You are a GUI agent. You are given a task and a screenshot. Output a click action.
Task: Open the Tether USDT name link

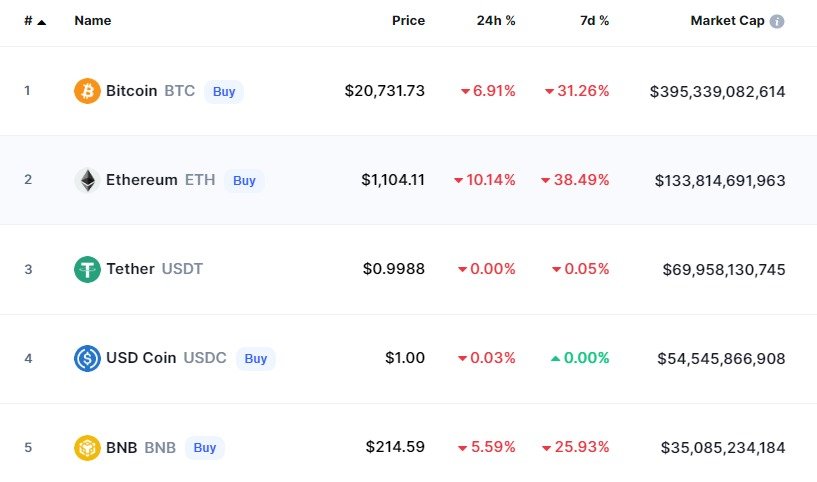coord(154,269)
